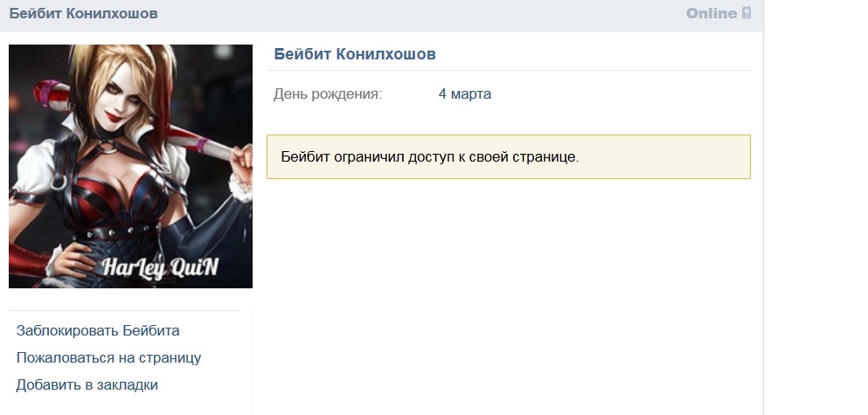
Task: Click the day number 4 in birthday
Action: (x=442, y=94)
